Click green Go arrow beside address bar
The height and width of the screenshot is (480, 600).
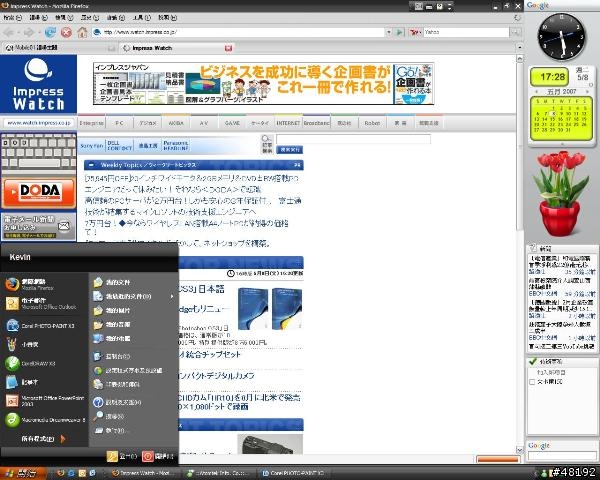tap(399, 33)
